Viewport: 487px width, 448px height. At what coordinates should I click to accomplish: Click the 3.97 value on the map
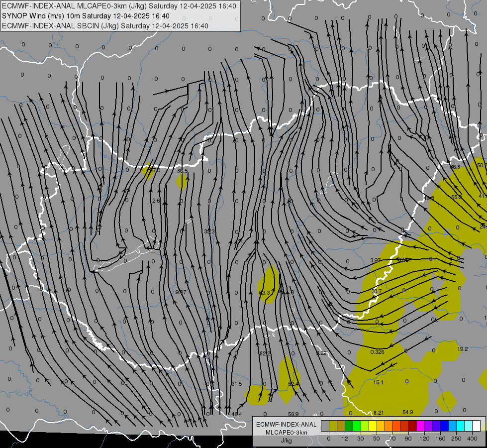click(376, 260)
